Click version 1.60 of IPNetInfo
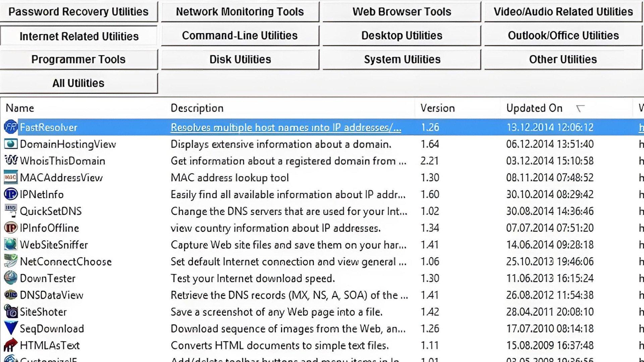This screenshot has width=644, height=362. coord(430,194)
